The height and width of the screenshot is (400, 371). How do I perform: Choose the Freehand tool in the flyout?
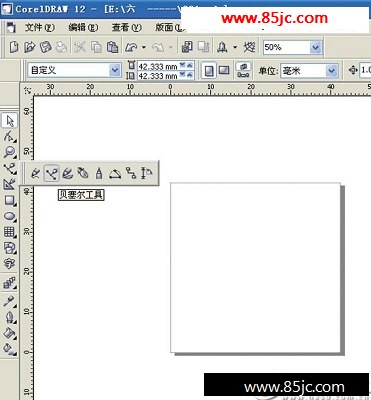coord(35,173)
